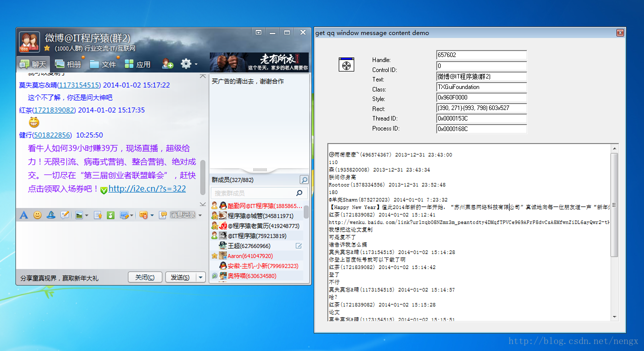The height and width of the screenshot is (351, 644).
Task: Select member Aaron(641047920)
Action: tap(257, 255)
